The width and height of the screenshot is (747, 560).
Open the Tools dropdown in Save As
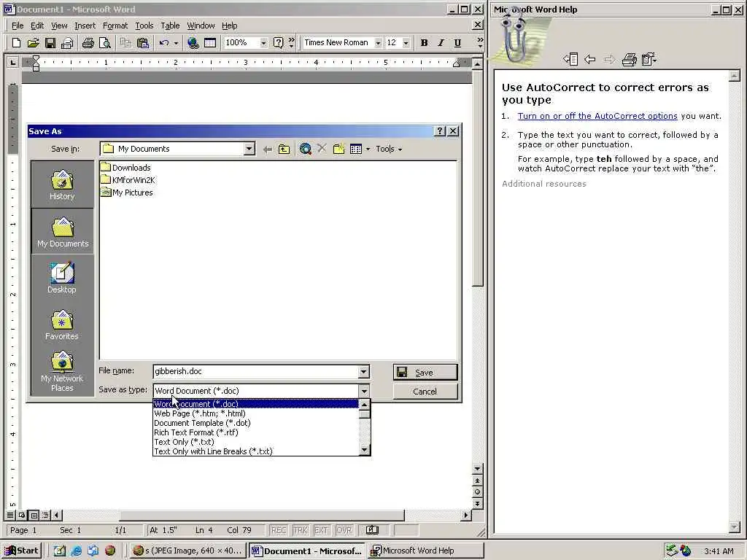point(389,149)
